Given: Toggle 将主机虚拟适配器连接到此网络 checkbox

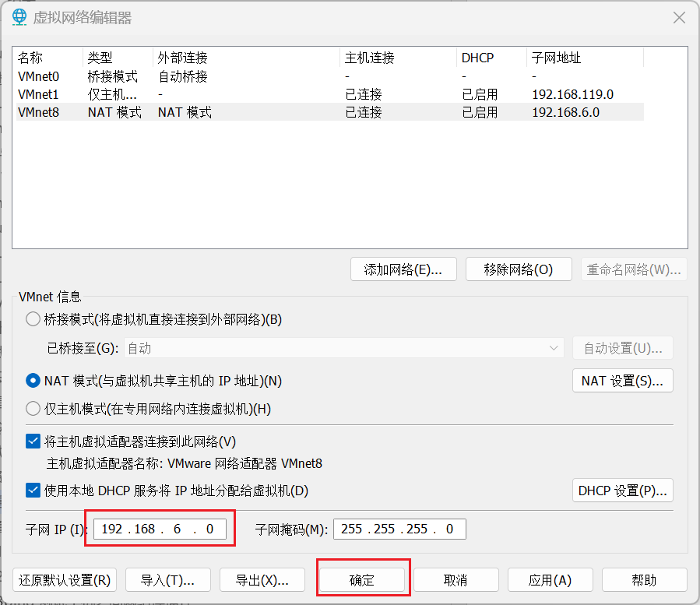Looking at the screenshot, I should tap(33, 441).
